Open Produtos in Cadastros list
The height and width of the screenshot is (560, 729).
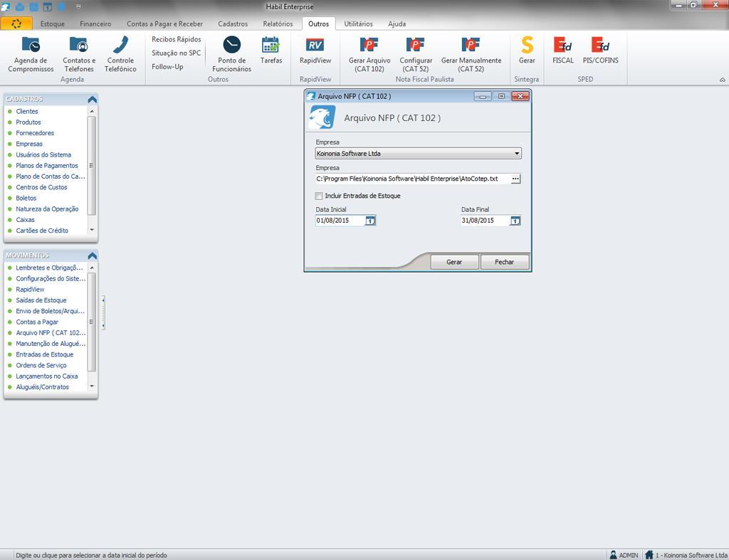28,122
